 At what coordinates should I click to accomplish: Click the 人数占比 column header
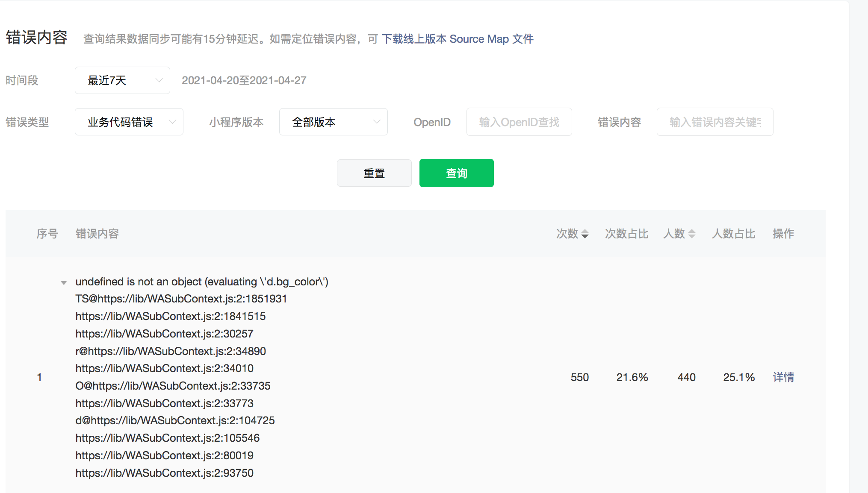(733, 234)
